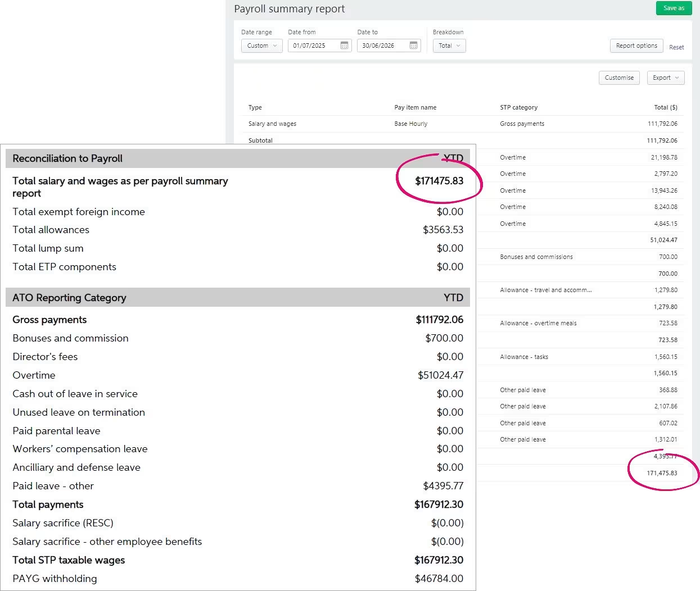Click the Overtime amount 8,240.08

(666, 207)
